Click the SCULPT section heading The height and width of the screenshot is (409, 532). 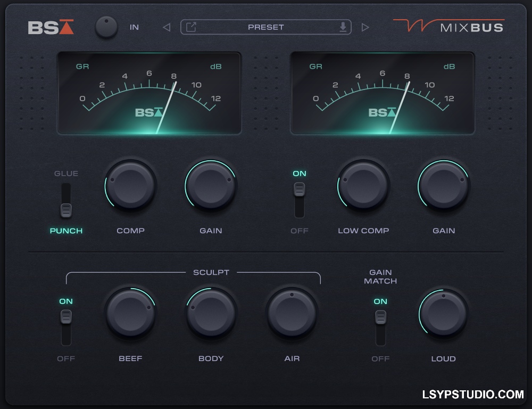click(x=211, y=273)
